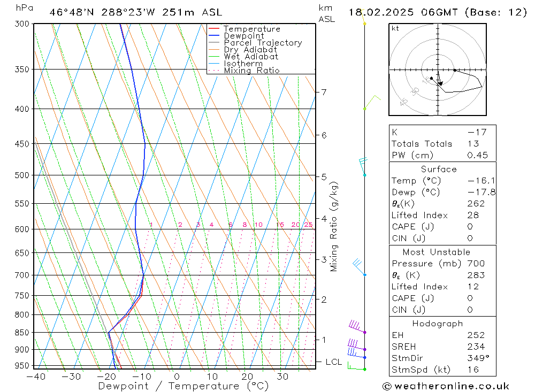Click the SREH value 234

click(476, 347)
